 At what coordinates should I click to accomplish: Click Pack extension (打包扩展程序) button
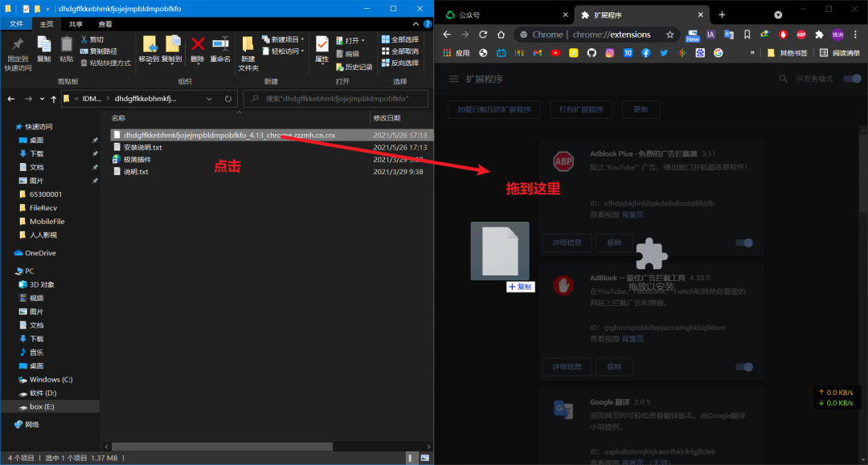pos(581,109)
